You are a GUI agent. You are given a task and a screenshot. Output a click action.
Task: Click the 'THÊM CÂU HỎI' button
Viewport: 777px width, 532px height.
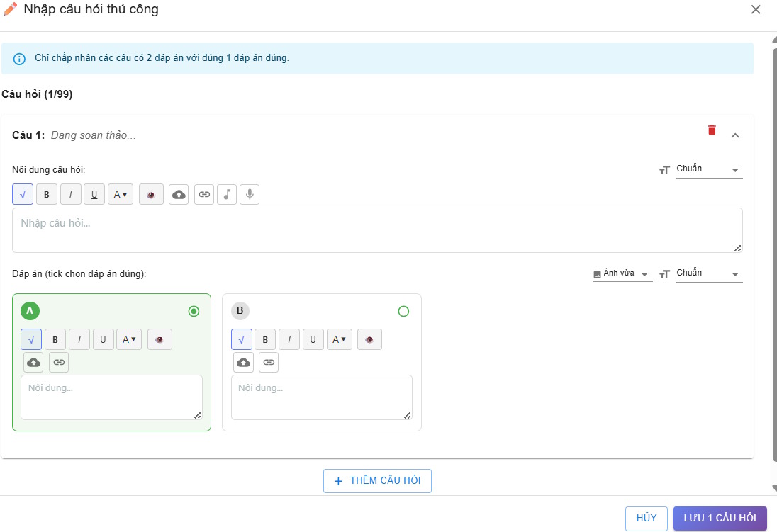click(377, 480)
